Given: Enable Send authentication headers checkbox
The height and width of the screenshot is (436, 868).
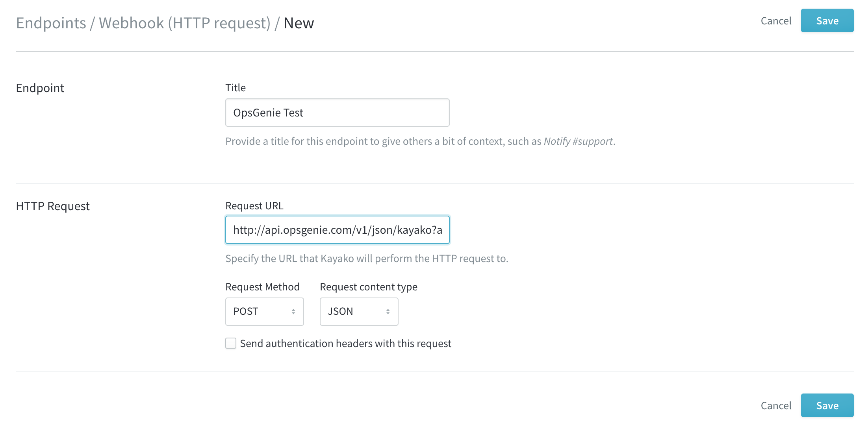Looking at the screenshot, I should (231, 343).
